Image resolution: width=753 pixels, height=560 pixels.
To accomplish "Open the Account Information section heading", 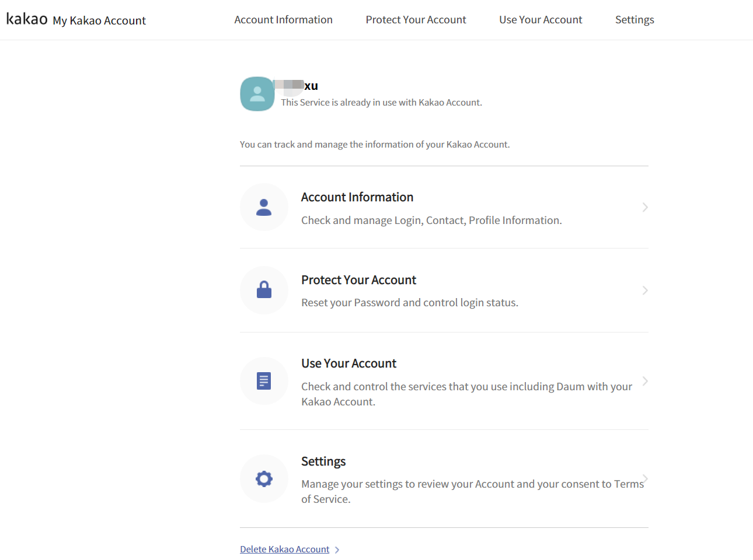I will (x=357, y=197).
